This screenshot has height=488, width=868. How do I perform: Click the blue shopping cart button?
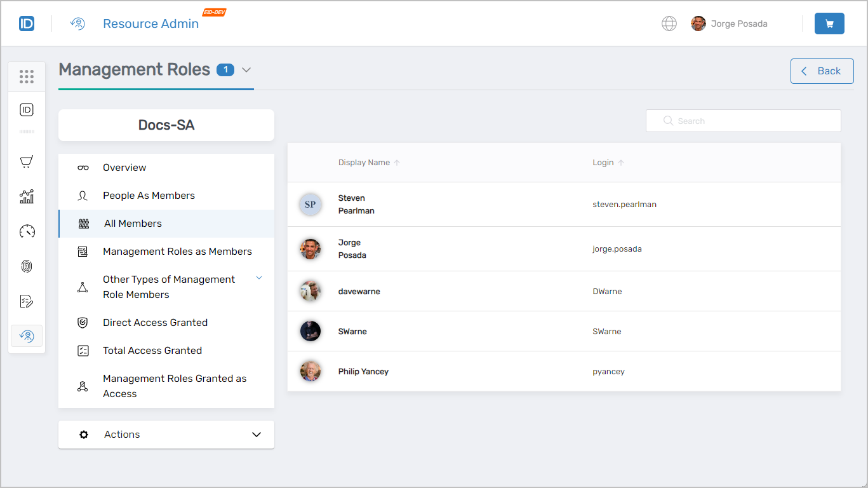coord(829,23)
